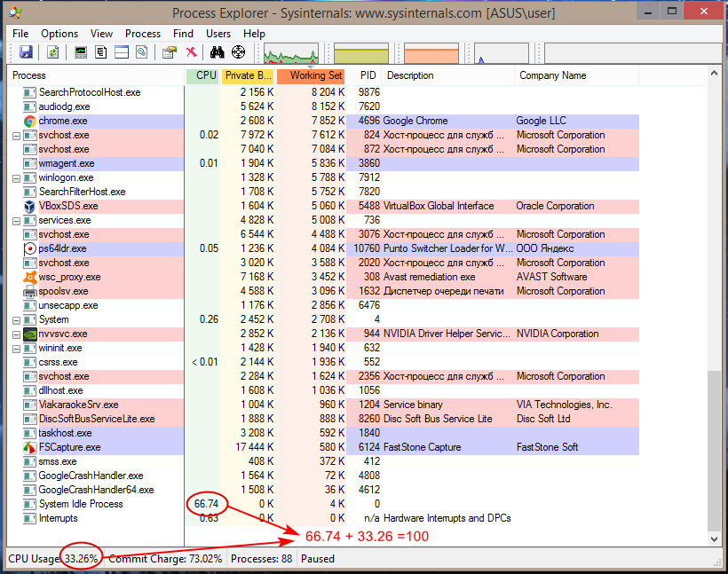The image size is (728, 574).
Task: Click the red X Kill Process icon
Action: tap(190, 53)
